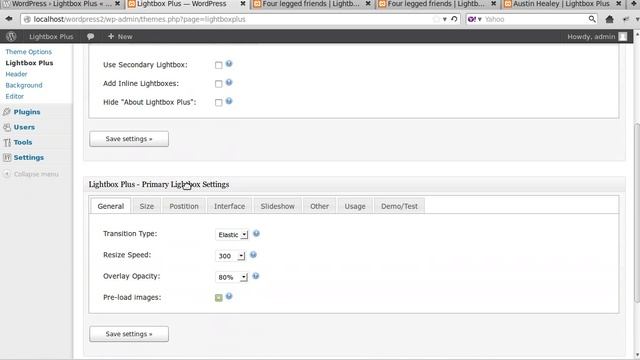Viewport: 640px width, 360px height.
Task: Open the Transition Type dropdown
Action: pyautogui.click(x=232, y=235)
